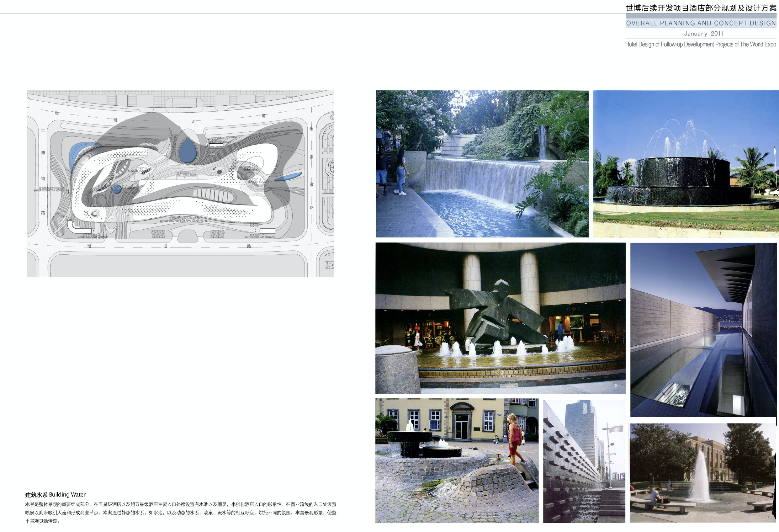The height and width of the screenshot is (532, 779).
Task: Click the small blue circle pool near super five-star entrance
Action: (x=117, y=189)
